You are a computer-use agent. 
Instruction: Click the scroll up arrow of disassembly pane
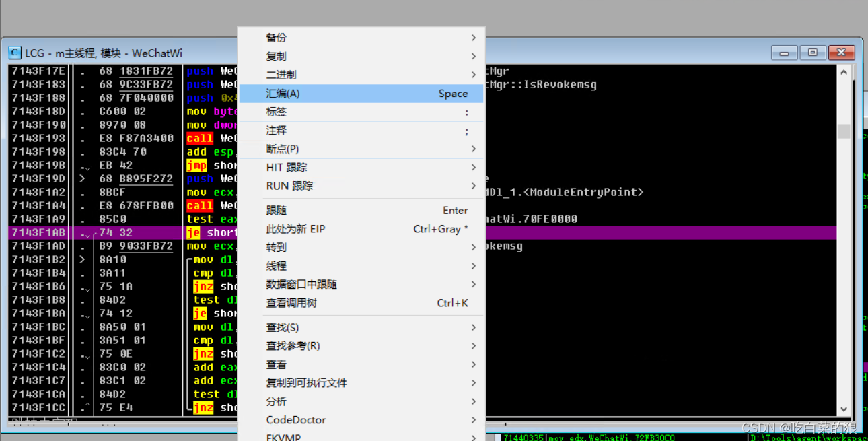844,71
